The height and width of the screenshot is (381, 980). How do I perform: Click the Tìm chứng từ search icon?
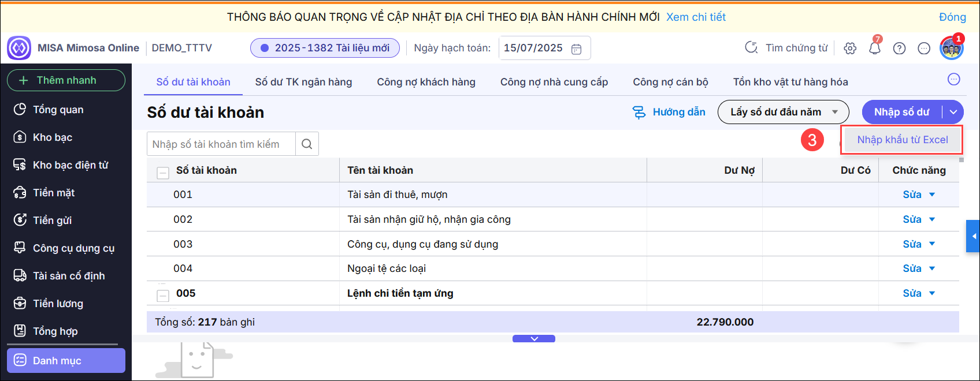pyautogui.click(x=751, y=48)
